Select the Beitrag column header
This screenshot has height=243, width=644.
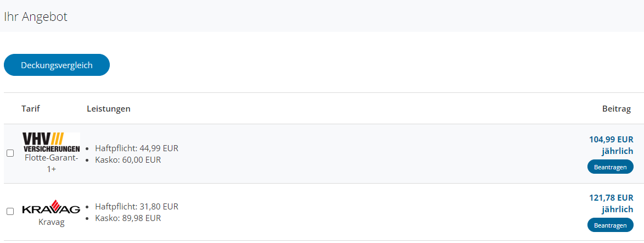pyautogui.click(x=617, y=109)
